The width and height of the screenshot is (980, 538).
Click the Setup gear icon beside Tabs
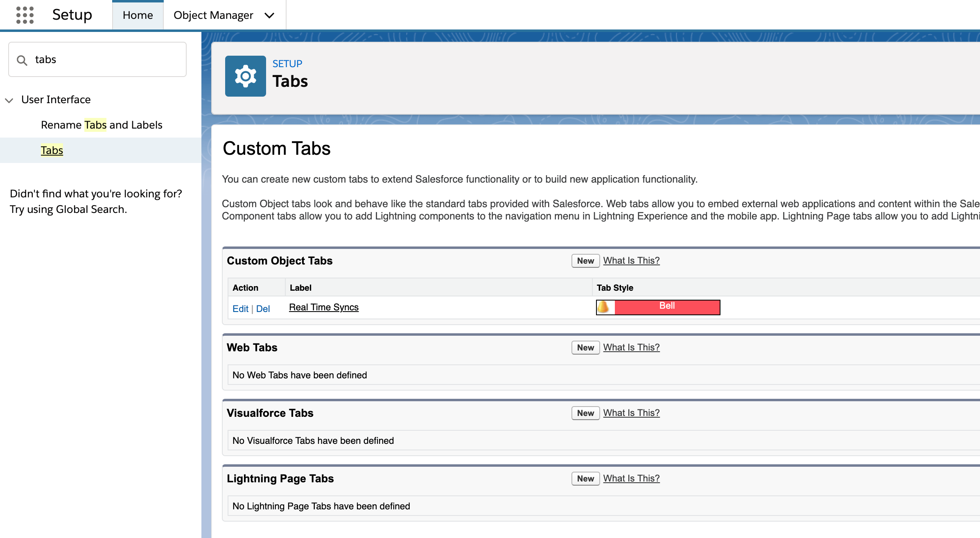[x=246, y=76]
